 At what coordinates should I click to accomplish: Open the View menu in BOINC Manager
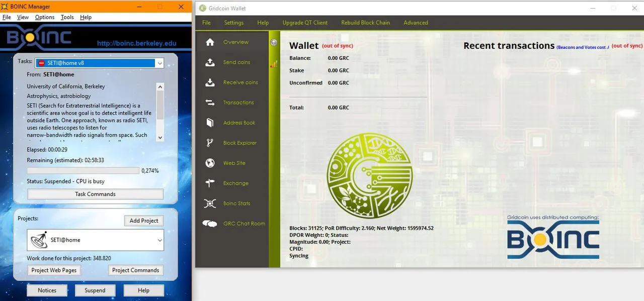(x=23, y=17)
